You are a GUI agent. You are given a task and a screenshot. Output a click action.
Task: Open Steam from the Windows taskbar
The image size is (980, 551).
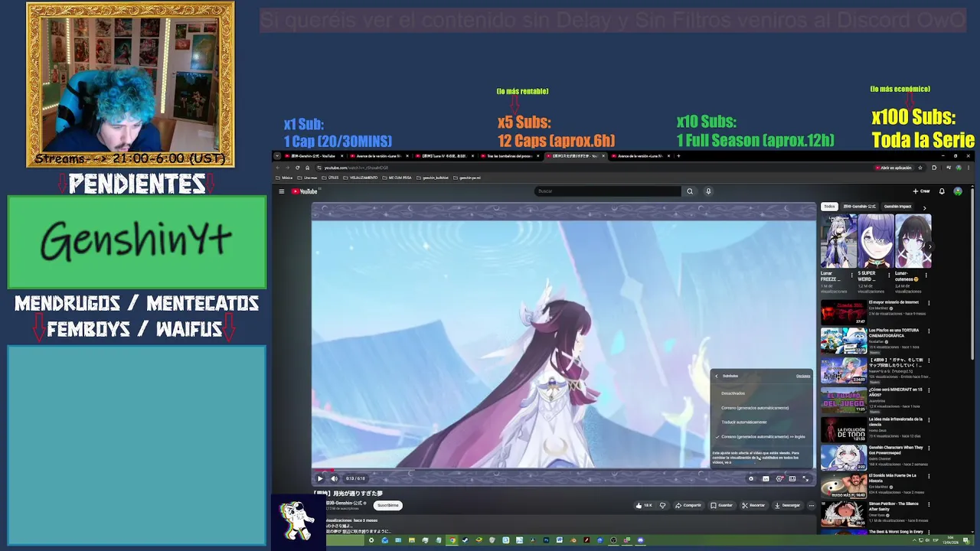(465, 540)
